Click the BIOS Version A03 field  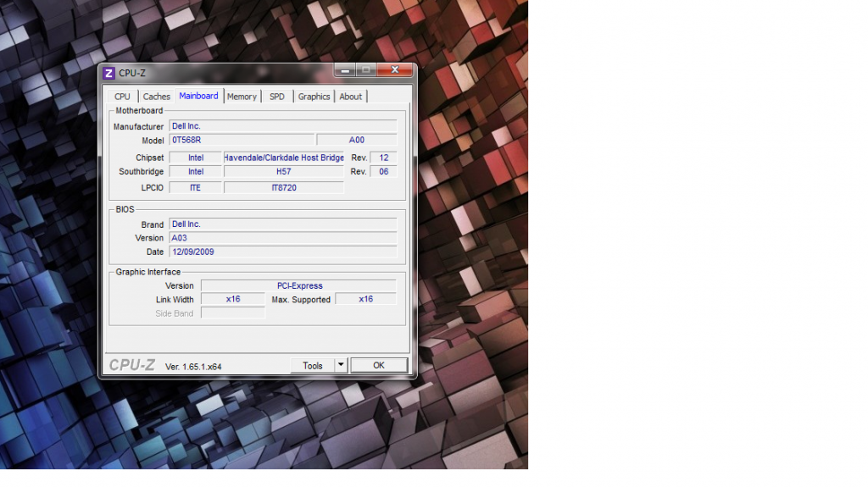click(x=283, y=238)
